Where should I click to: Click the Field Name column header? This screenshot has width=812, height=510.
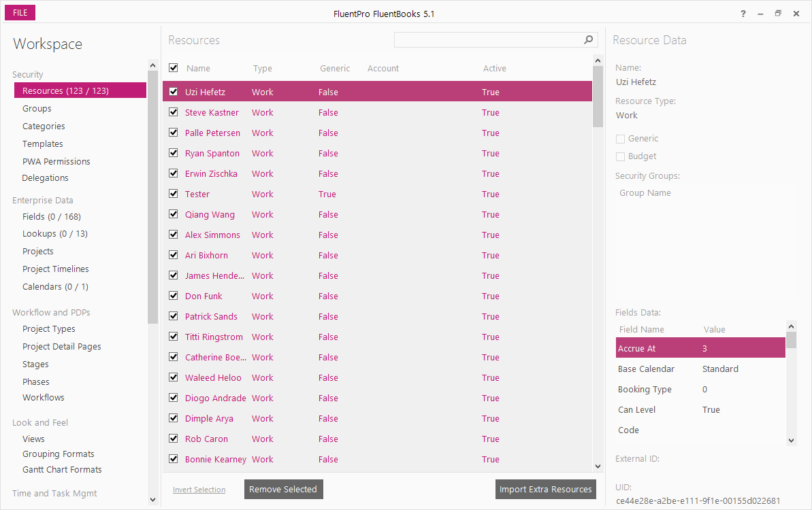[x=641, y=330]
